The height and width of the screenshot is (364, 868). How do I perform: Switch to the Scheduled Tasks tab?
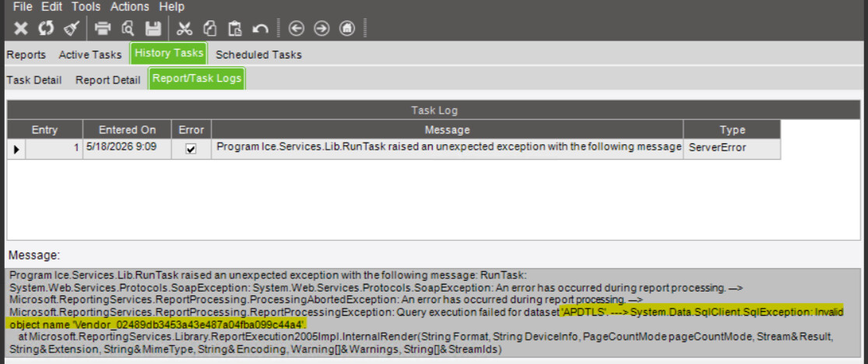click(x=258, y=55)
